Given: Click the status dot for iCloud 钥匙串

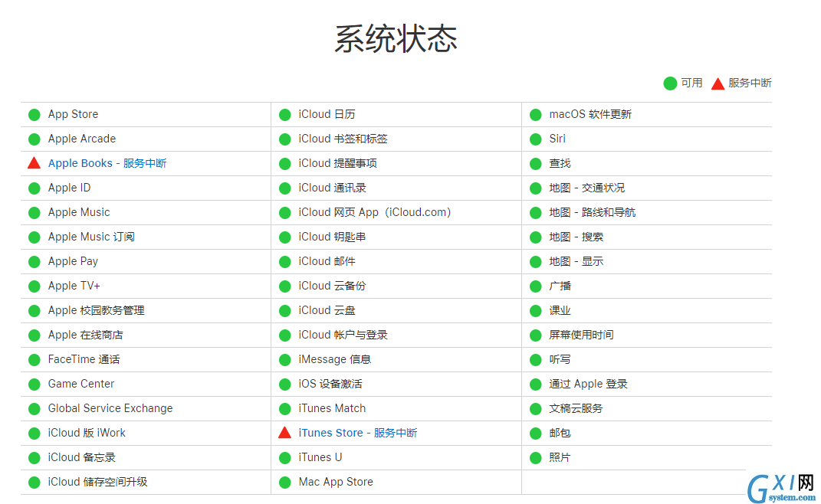Looking at the screenshot, I should coord(285,237).
